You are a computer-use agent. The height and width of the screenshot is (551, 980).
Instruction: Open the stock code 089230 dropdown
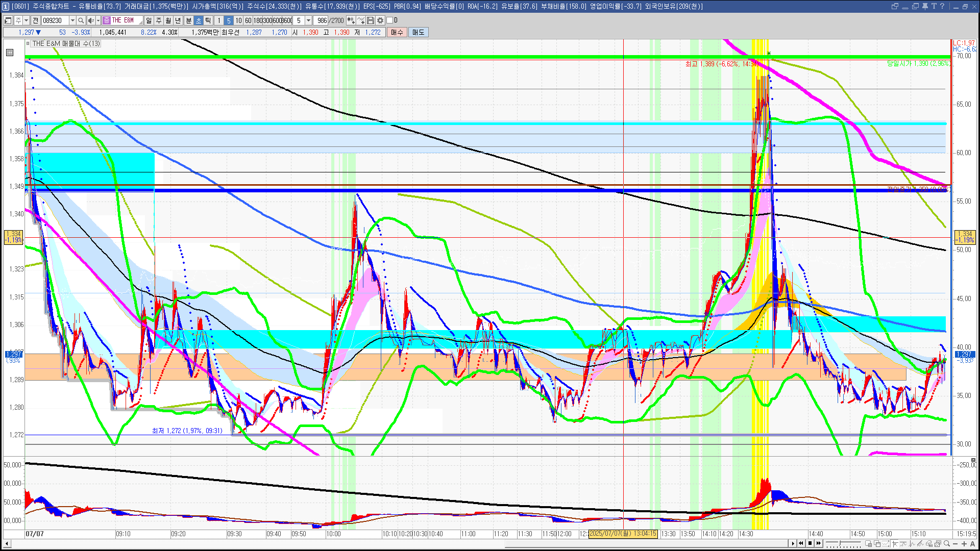tap(72, 20)
